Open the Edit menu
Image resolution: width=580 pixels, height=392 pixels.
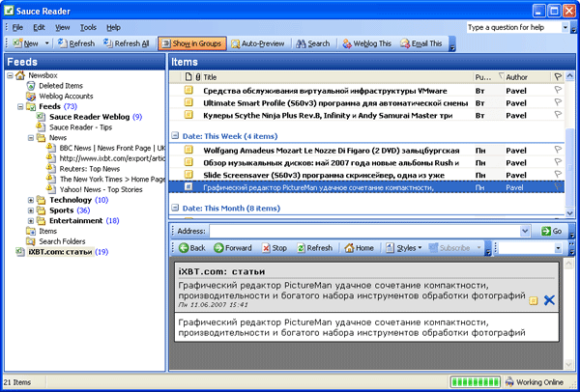(x=39, y=27)
